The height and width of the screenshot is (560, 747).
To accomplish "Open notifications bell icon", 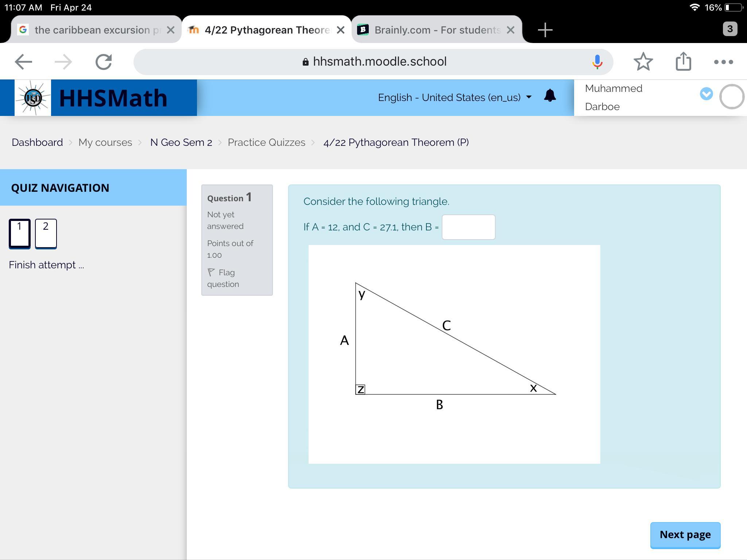I will tap(550, 96).
